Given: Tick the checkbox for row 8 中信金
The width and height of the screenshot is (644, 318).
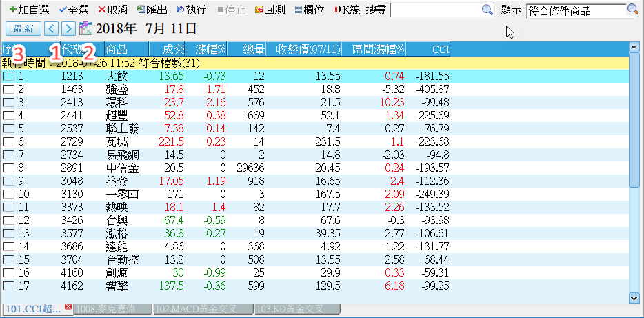Looking at the screenshot, I should click(8, 168).
